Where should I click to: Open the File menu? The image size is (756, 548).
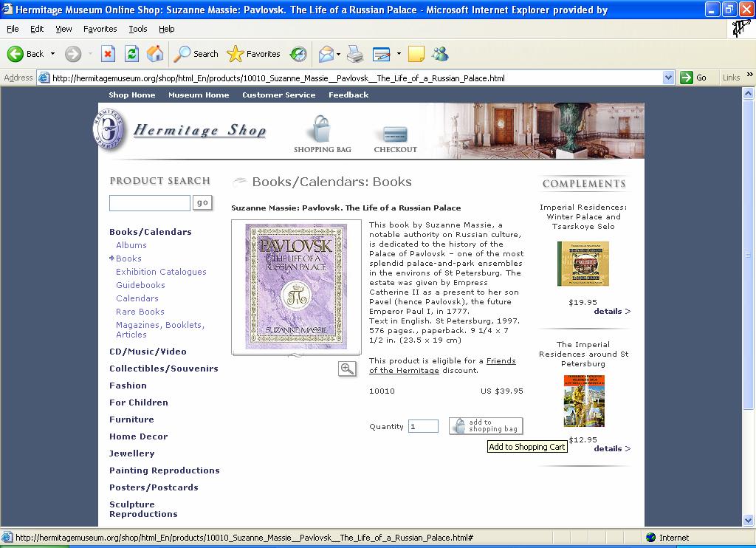13,29
